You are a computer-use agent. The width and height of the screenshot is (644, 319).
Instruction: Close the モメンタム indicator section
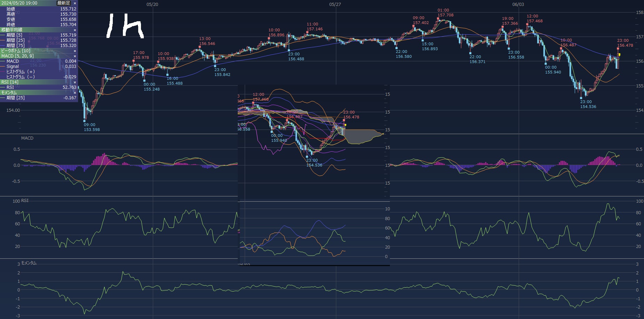tap(75, 93)
